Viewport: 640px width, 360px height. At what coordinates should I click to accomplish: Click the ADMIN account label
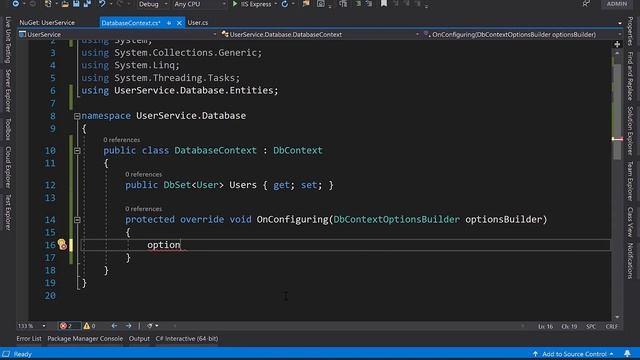pyautogui.click(x=617, y=4)
